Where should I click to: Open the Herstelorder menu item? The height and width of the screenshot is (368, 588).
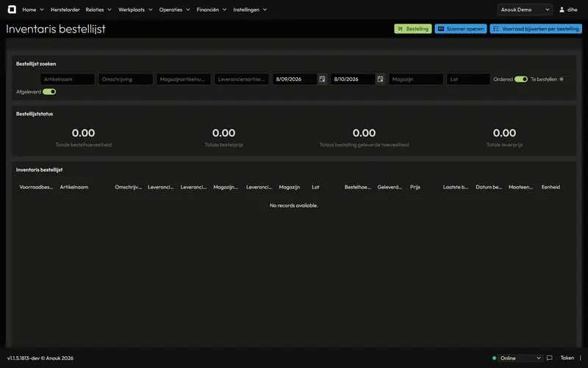pyautogui.click(x=65, y=10)
